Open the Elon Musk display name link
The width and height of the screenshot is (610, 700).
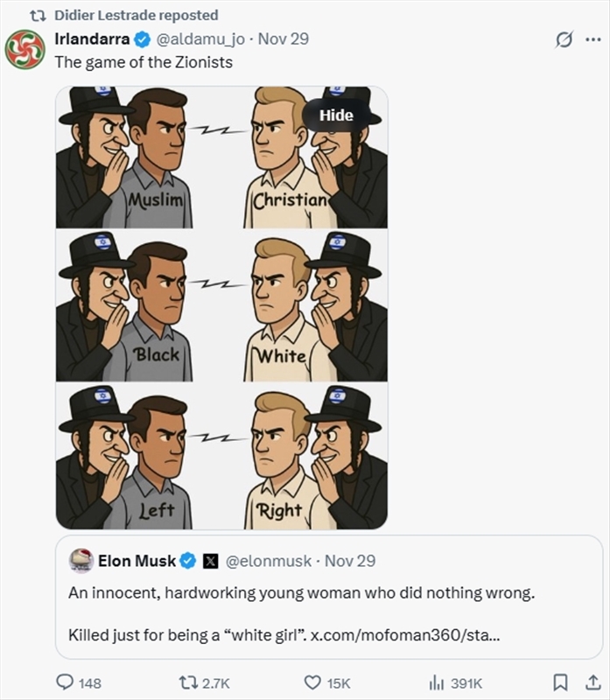coord(137,561)
